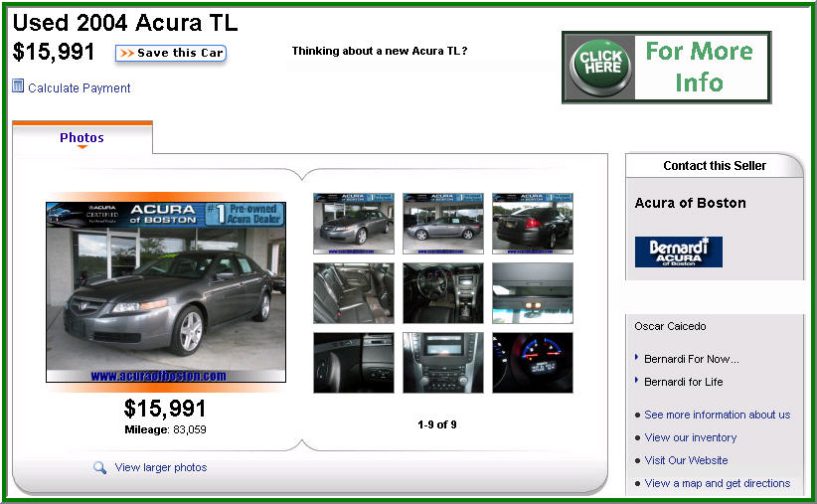The image size is (817, 504).
Task: Click 'Thinking about a new Acura TL?' text
Action: click(380, 51)
